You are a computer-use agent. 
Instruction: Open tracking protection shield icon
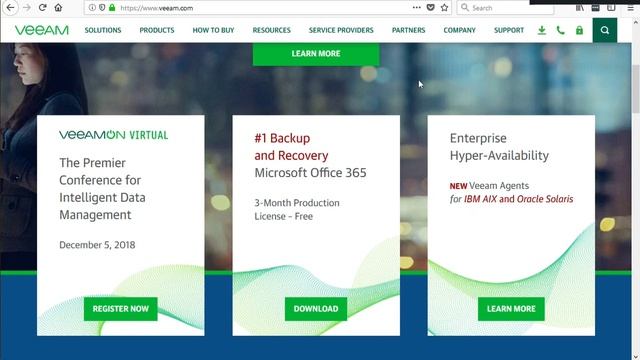tap(102, 8)
